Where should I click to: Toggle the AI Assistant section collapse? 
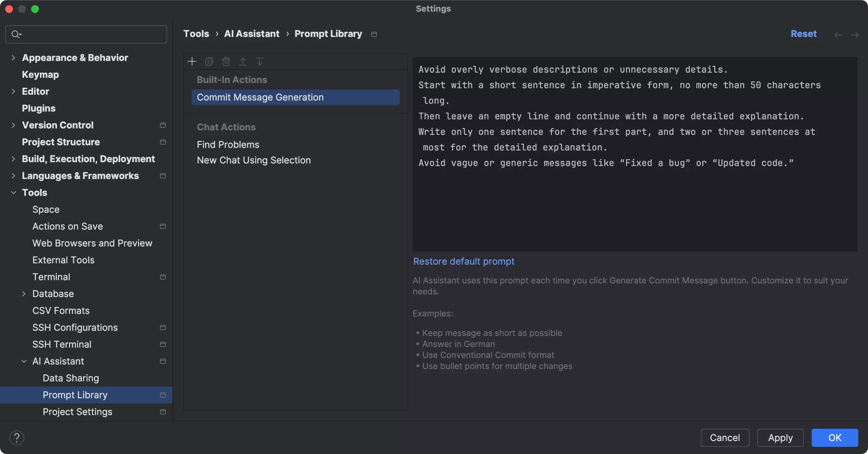click(23, 361)
